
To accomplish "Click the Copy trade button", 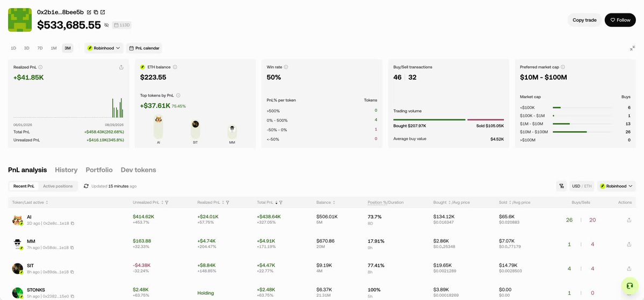I will pyautogui.click(x=584, y=20).
